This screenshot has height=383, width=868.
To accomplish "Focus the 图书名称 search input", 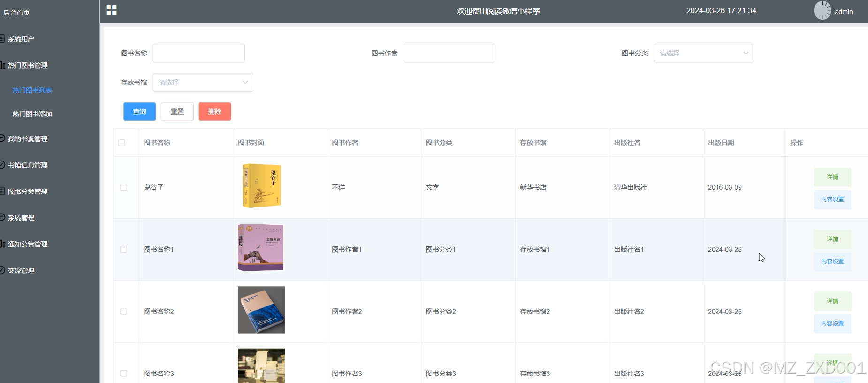I will tap(199, 53).
